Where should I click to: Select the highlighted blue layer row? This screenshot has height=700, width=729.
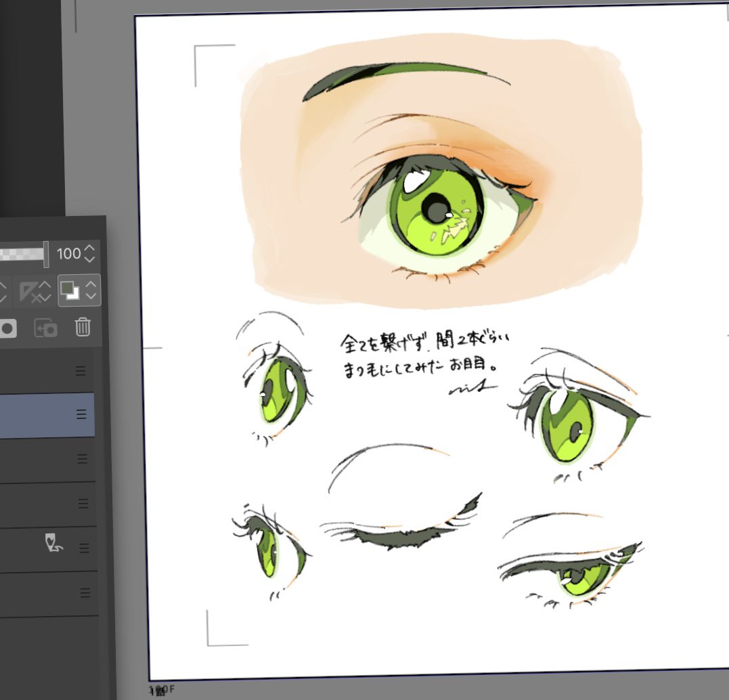tap(41, 414)
